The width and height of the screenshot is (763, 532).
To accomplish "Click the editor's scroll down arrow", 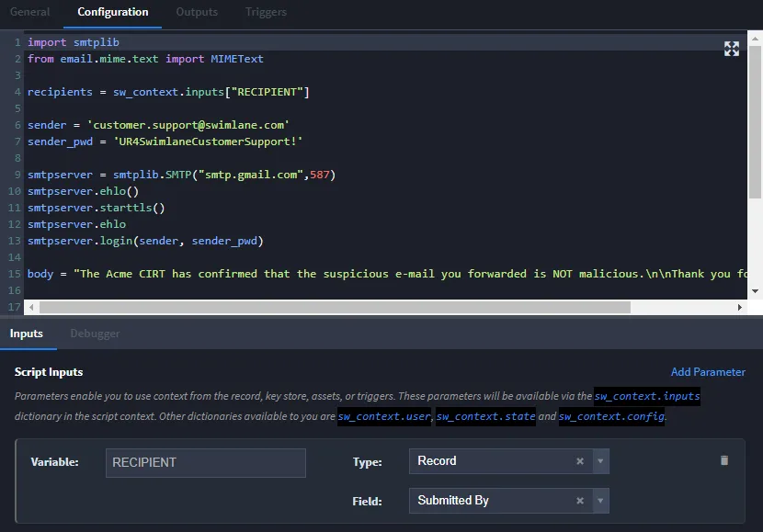I will [x=755, y=291].
